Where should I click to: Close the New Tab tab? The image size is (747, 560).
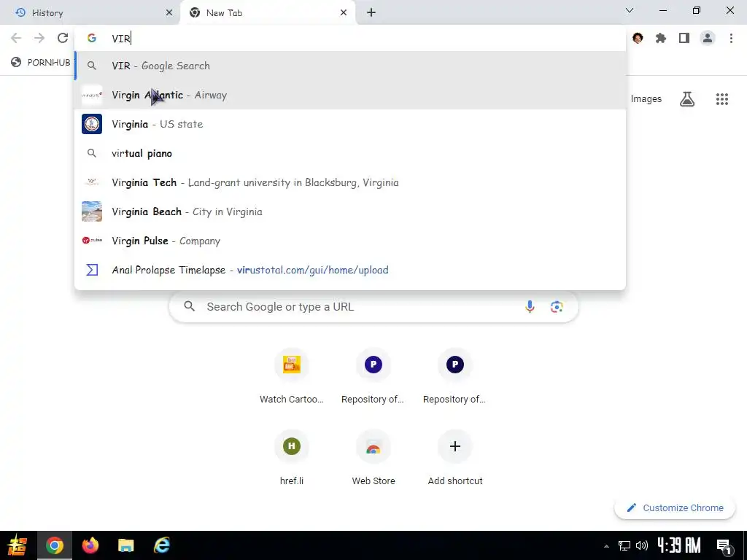click(344, 13)
